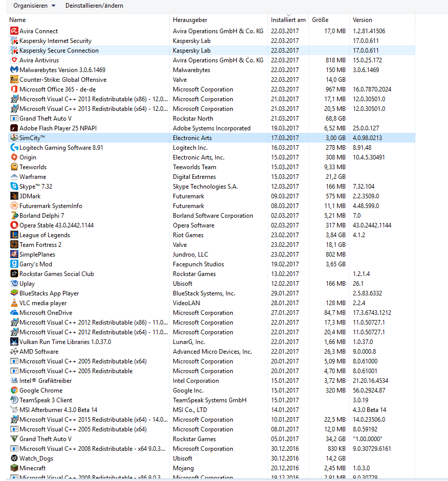This screenshot has height=481, width=448.
Task: Click the publisher cell Jundroo, LLC
Action: (190, 255)
